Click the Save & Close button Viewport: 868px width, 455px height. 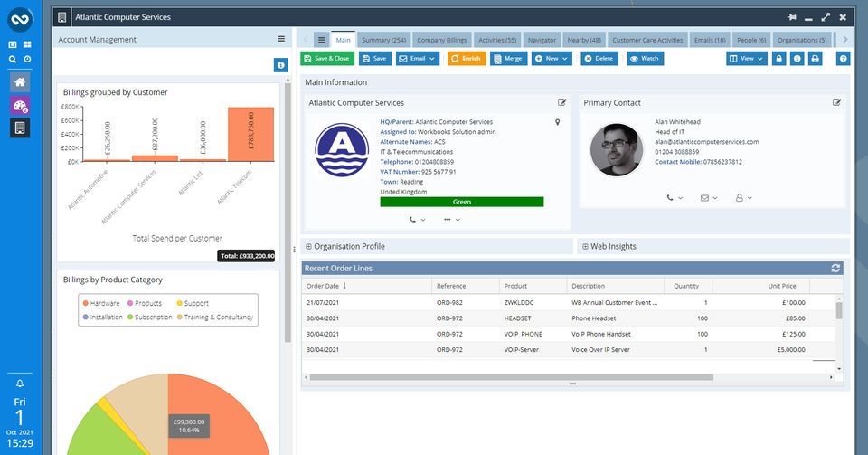pos(326,58)
